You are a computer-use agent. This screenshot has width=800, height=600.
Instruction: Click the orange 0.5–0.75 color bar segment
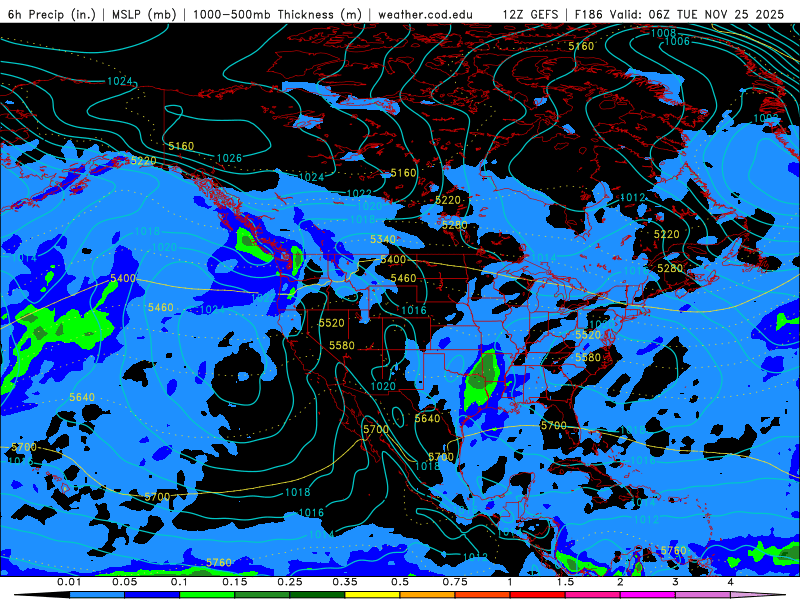pyautogui.click(x=428, y=595)
